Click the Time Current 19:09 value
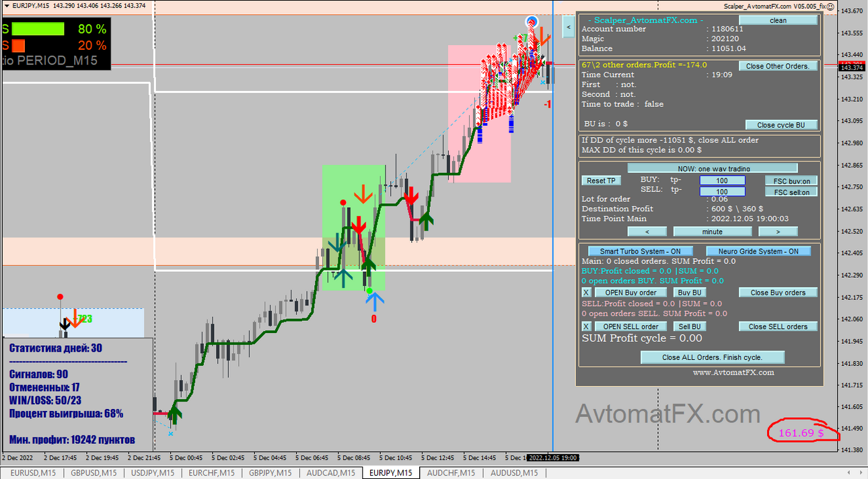Image resolution: width=868 pixels, height=479 pixels. pos(722,75)
